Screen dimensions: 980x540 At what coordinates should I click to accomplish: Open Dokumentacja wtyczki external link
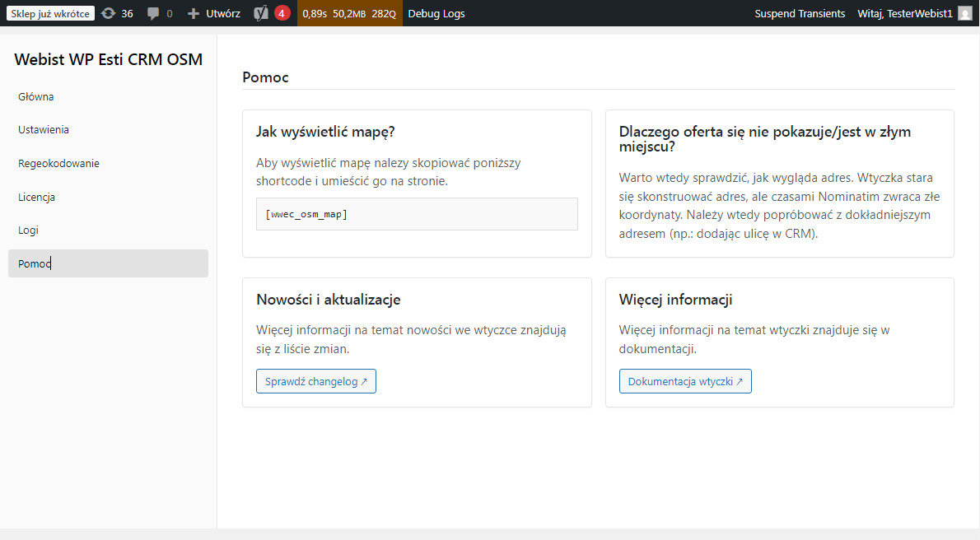coord(684,381)
